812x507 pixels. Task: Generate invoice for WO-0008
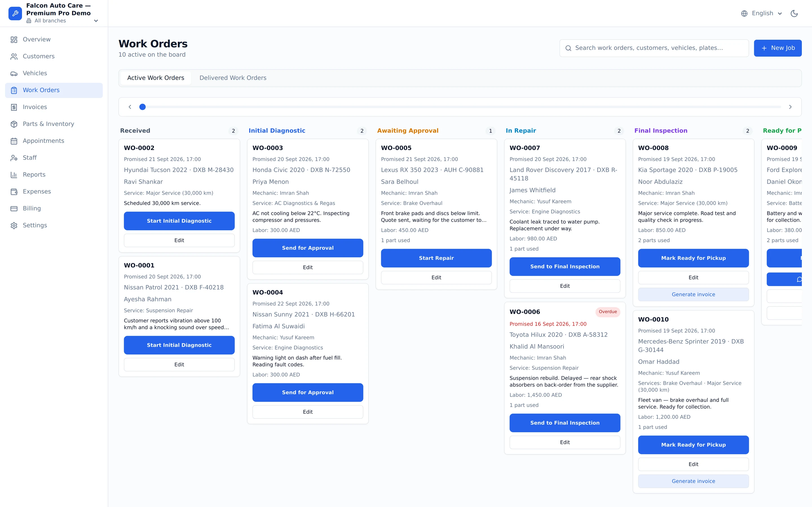click(693, 294)
